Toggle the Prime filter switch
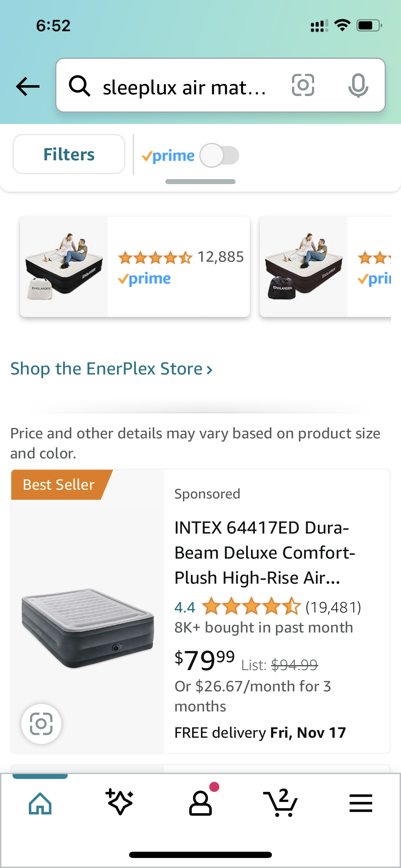 click(219, 155)
